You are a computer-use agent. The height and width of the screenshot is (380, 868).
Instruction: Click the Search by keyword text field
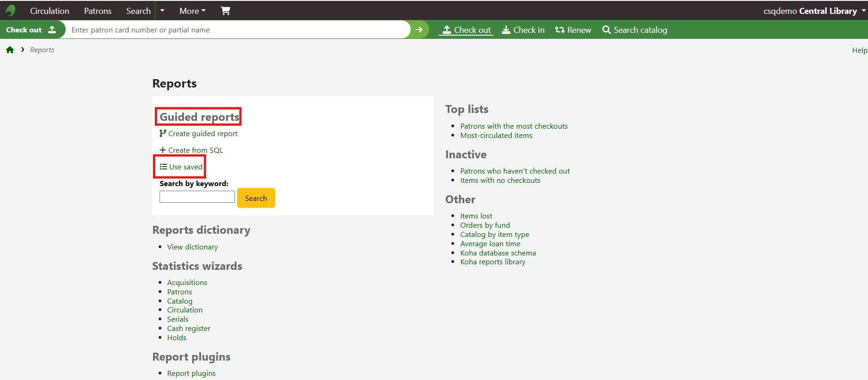click(x=197, y=197)
